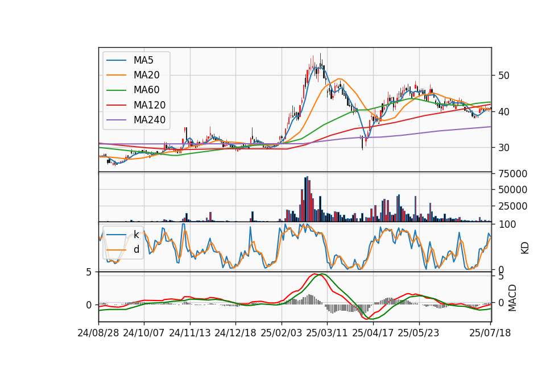Screen dimensions: 546x392
Task: Click the 24/12/18 date axis label
Action: click(235, 333)
